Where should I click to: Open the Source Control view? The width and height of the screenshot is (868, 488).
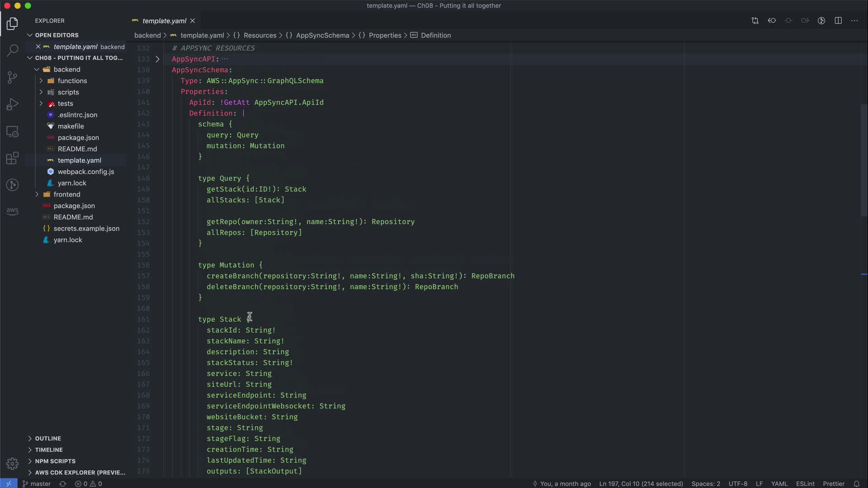[x=12, y=77]
